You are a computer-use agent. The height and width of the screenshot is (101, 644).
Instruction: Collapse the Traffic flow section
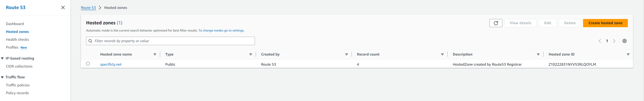tap(2, 77)
